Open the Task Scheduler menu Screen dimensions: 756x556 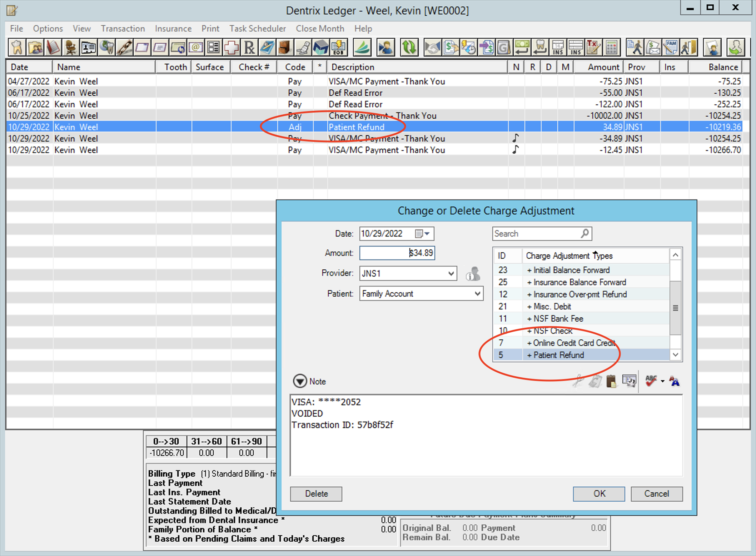point(257,29)
